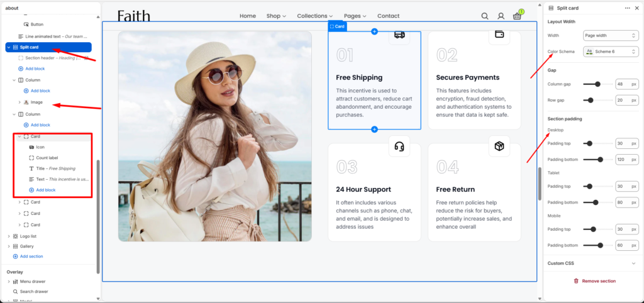Viewport: 644px width, 303px height.
Task: Open the Shop menu in store navigation
Action: pyautogui.click(x=276, y=16)
